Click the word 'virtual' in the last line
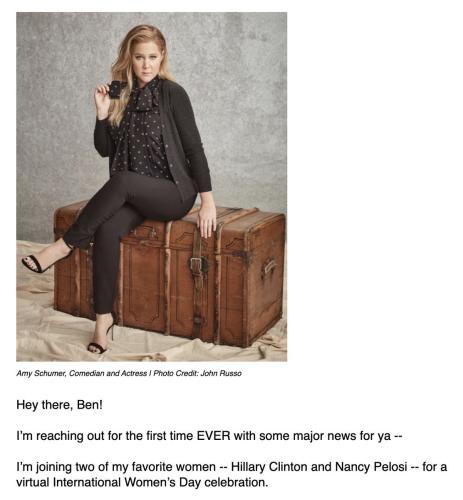This screenshot has height=500, width=463. coord(33,482)
